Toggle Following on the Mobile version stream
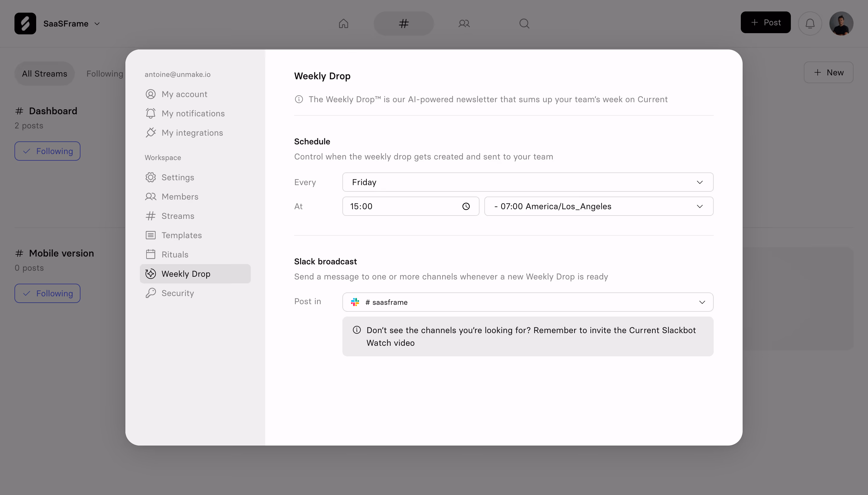The width and height of the screenshot is (868, 495). tap(47, 293)
